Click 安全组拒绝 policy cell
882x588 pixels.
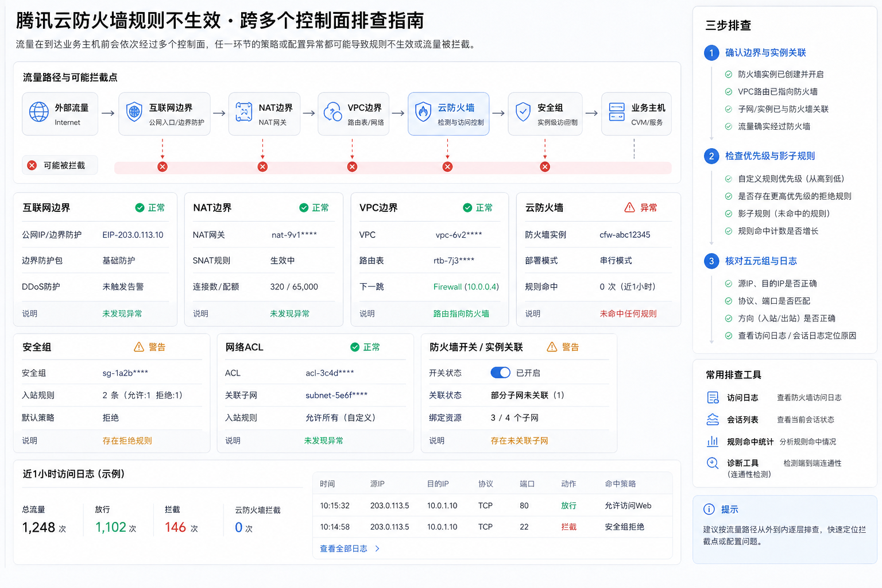pyautogui.click(x=624, y=527)
